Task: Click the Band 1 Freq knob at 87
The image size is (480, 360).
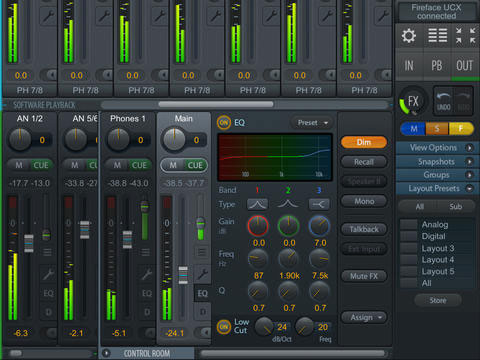Action: 258,259
